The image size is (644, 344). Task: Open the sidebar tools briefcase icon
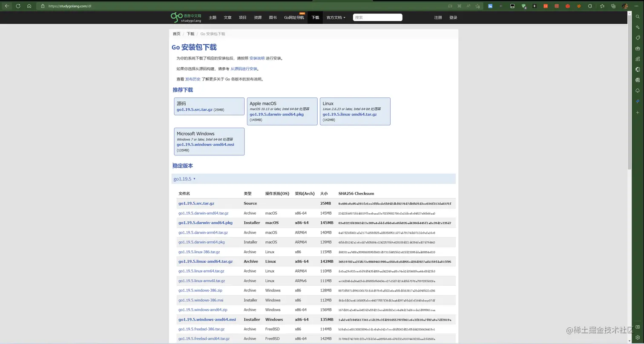(638, 48)
